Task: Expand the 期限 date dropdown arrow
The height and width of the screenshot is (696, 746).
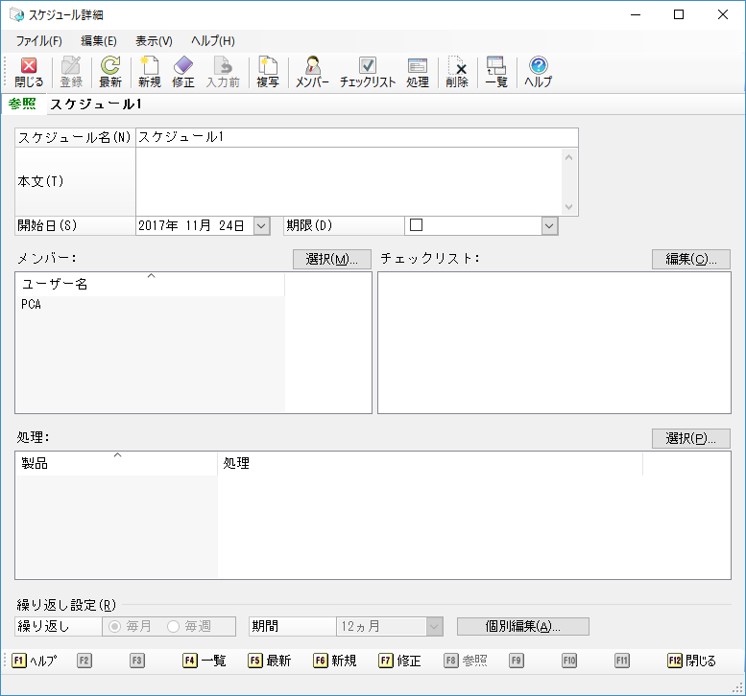Action: 548,226
